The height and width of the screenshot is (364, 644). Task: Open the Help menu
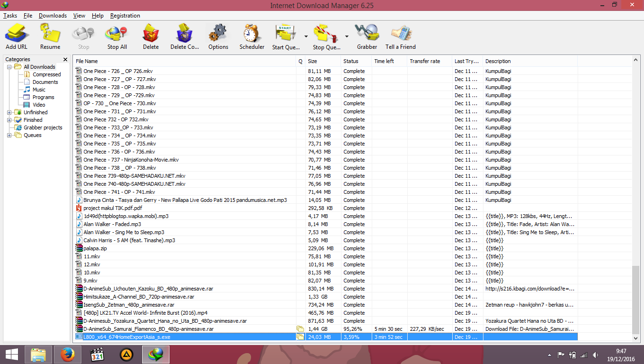[98, 16]
